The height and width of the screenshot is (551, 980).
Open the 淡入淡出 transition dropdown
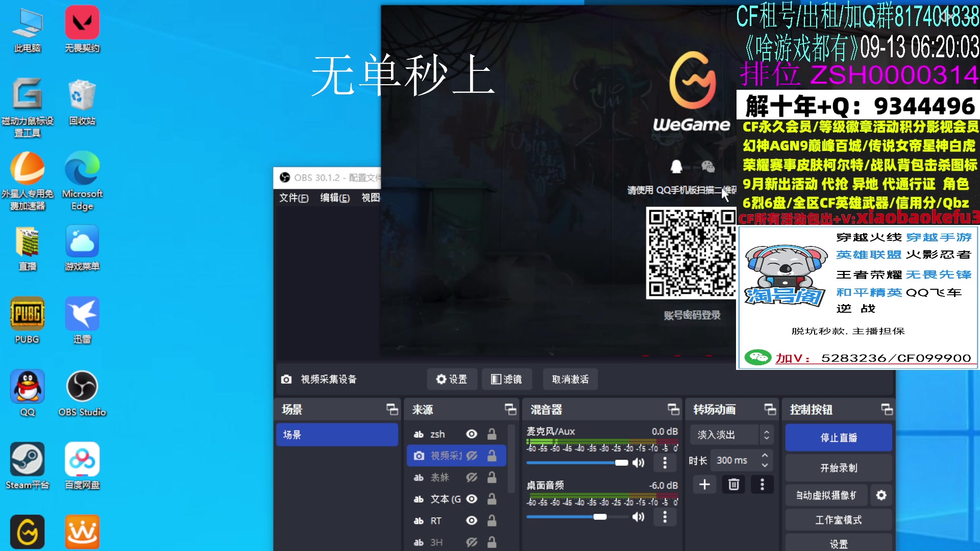coord(731,435)
